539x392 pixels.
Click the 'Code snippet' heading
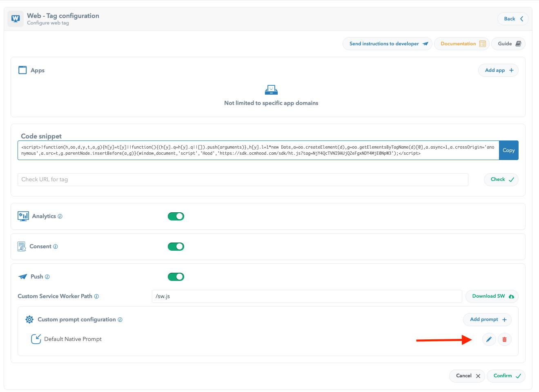[41, 136]
